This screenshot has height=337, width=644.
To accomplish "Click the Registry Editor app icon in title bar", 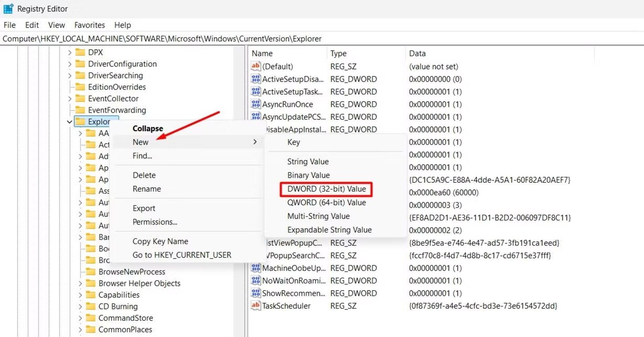I will (x=8, y=9).
